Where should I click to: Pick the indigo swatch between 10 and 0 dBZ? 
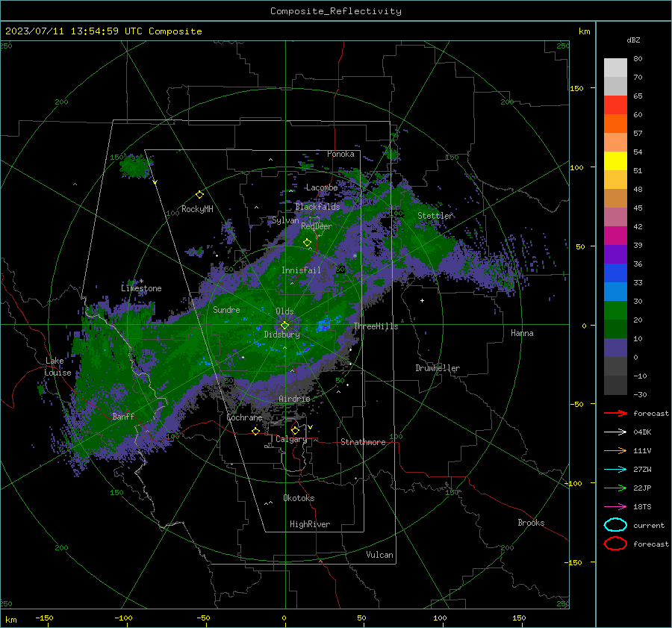pos(615,348)
